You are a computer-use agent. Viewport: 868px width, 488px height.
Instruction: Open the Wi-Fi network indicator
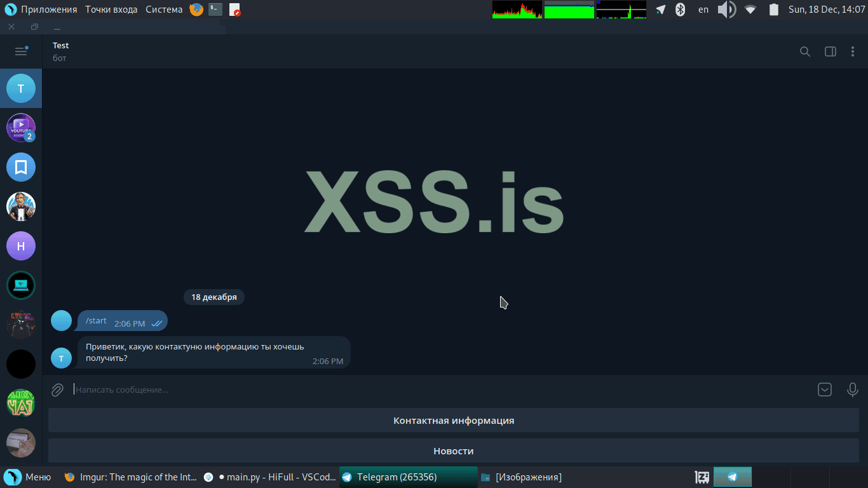coord(750,10)
